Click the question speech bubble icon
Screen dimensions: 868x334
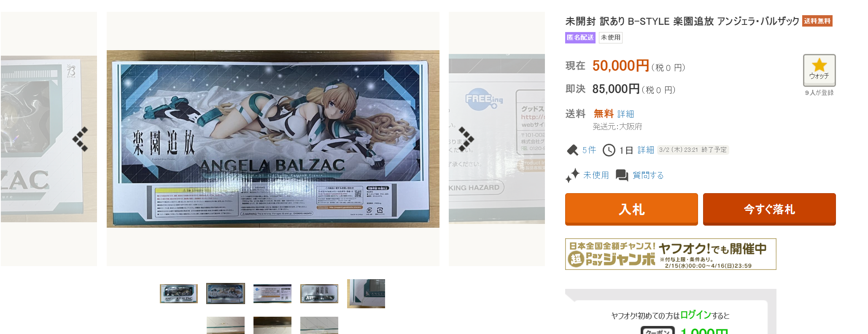pos(622,175)
